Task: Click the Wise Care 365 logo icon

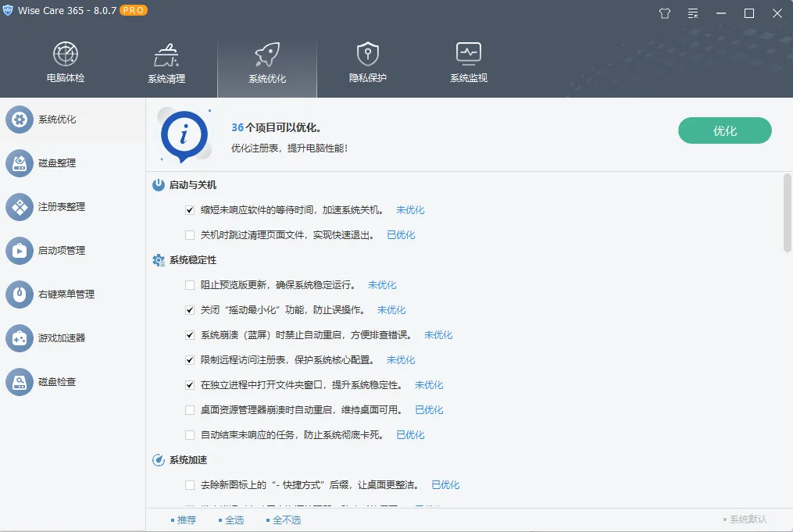Action: (8, 10)
